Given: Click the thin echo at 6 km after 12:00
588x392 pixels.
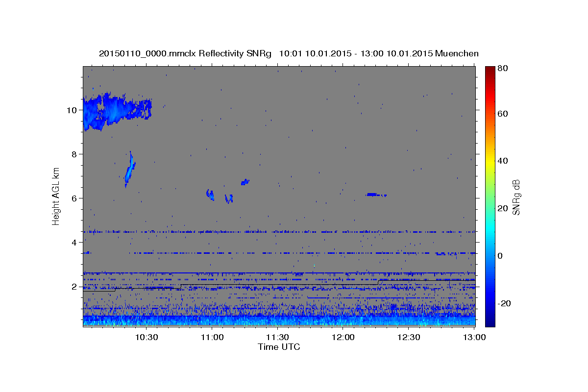Looking at the screenshot, I should pos(376,195).
